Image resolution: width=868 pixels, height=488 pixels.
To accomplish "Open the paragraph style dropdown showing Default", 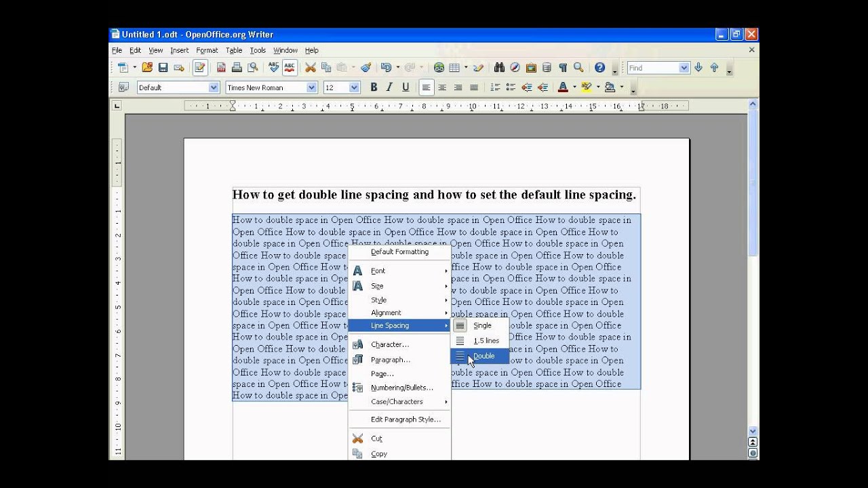I will [214, 87].
